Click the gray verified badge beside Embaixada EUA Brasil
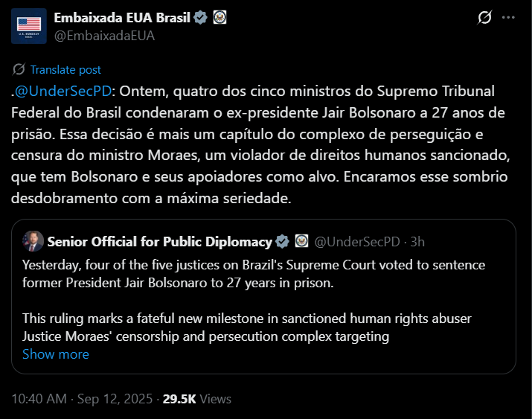 click(x=201, y=18)
